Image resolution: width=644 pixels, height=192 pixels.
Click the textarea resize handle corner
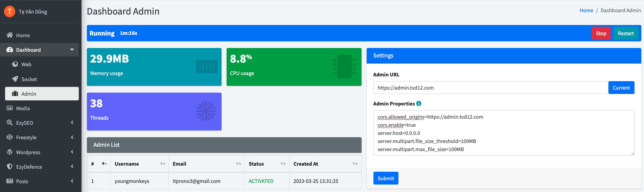coord(632,153)
